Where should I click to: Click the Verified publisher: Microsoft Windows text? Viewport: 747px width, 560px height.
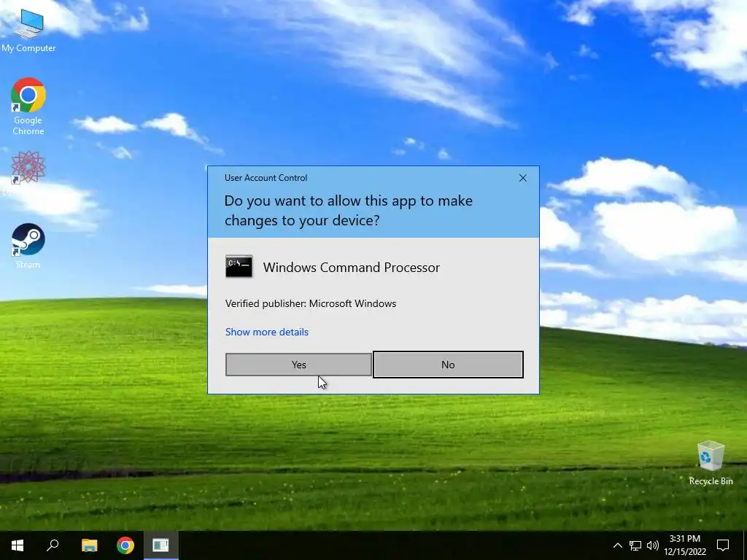(311, 303)
